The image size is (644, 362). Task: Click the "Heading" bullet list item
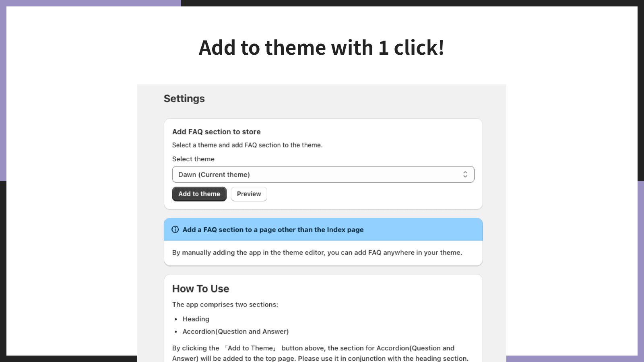(196, 319)
